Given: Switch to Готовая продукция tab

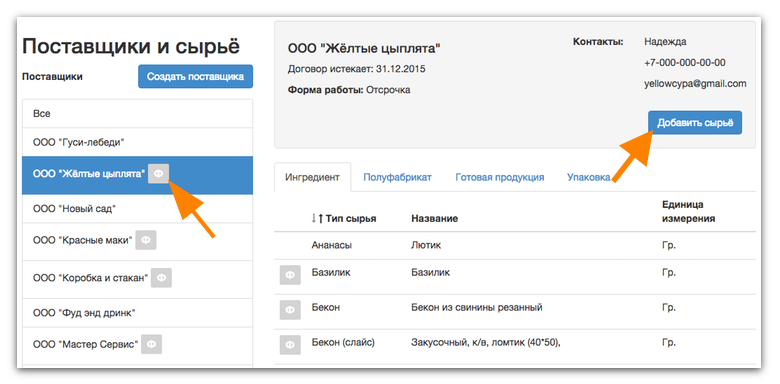Looking at the screenshot, I should pos(499,177).
